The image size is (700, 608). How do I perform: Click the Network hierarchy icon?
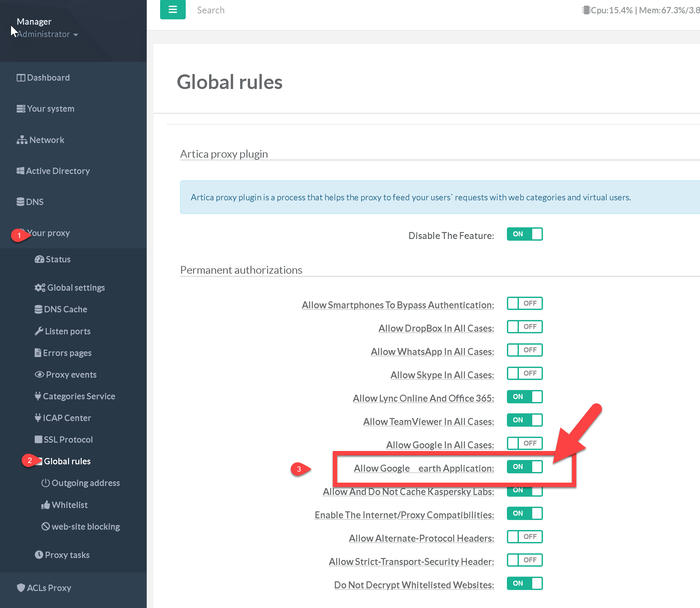pos(22,140)
